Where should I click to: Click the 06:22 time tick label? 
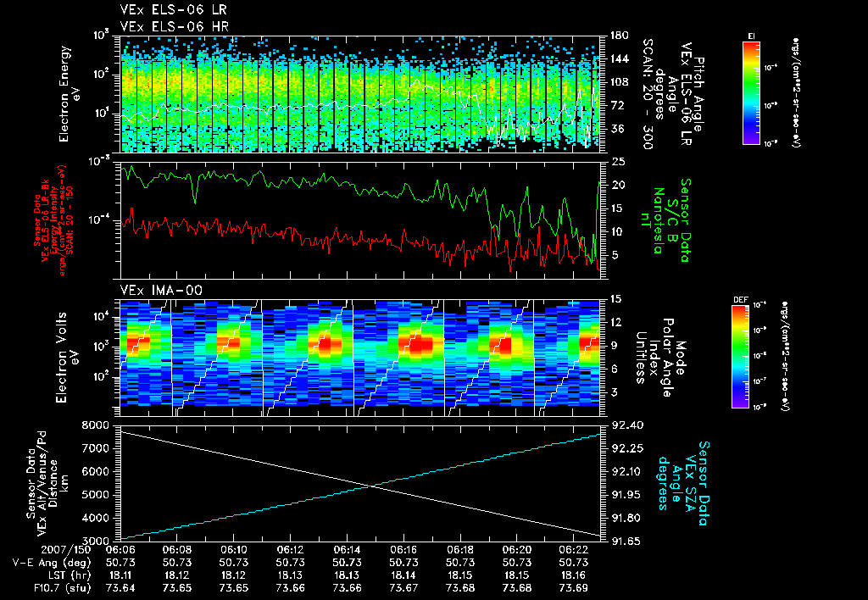(x=574, y=550)
